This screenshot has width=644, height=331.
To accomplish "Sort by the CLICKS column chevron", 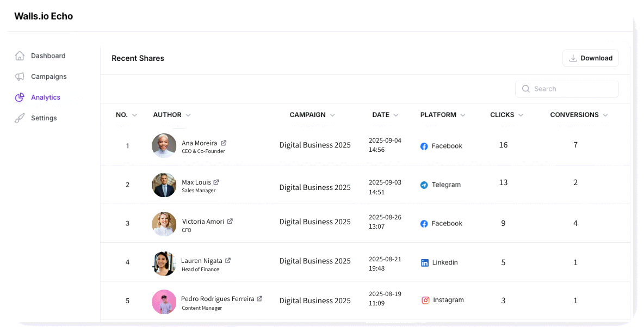I will click(521, 115).
